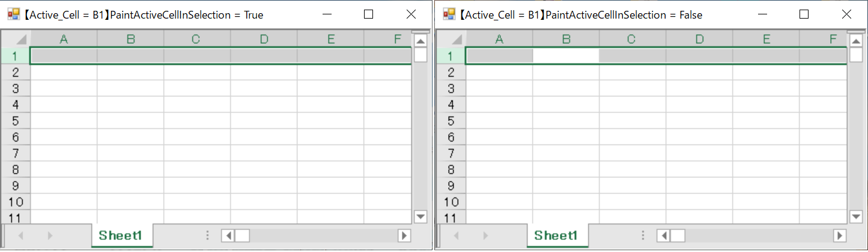Image resolution: width=868 pixels, height=252 pixels.
Task: Click select-all corner in the True window
Action: pos(16,39)
